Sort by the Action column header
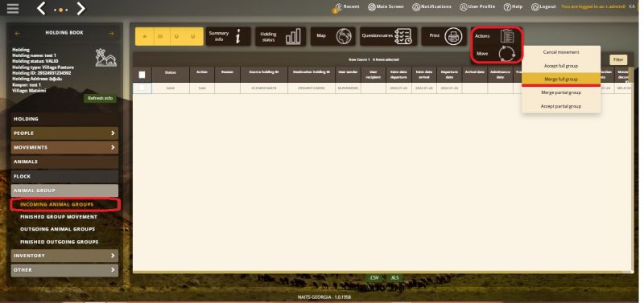The image size is (644, 303). point(202,75)
